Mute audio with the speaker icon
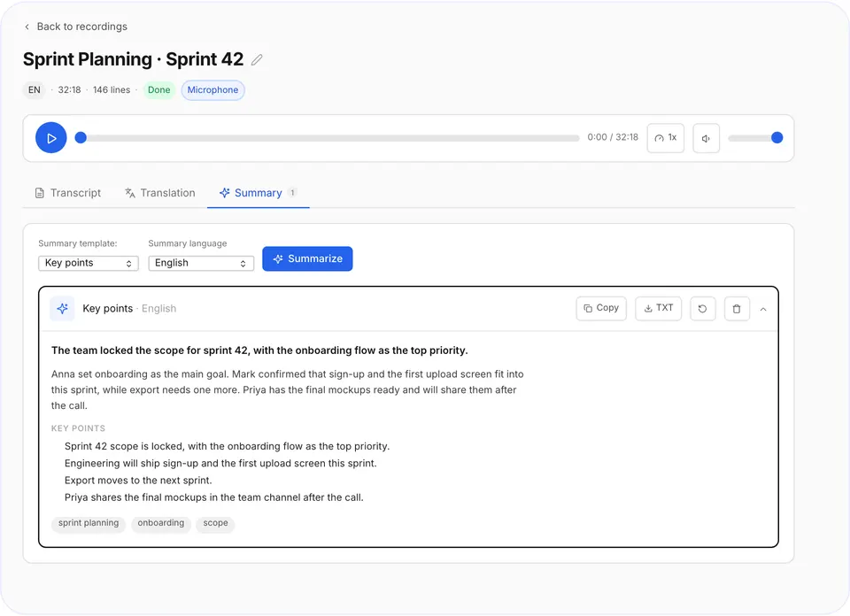 [706, 138]
